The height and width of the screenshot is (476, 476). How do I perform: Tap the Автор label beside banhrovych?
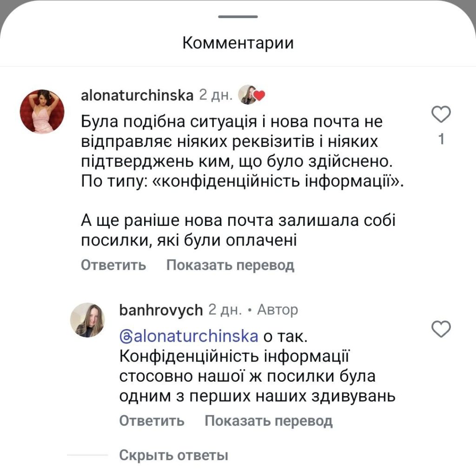[x=278, y=310]
